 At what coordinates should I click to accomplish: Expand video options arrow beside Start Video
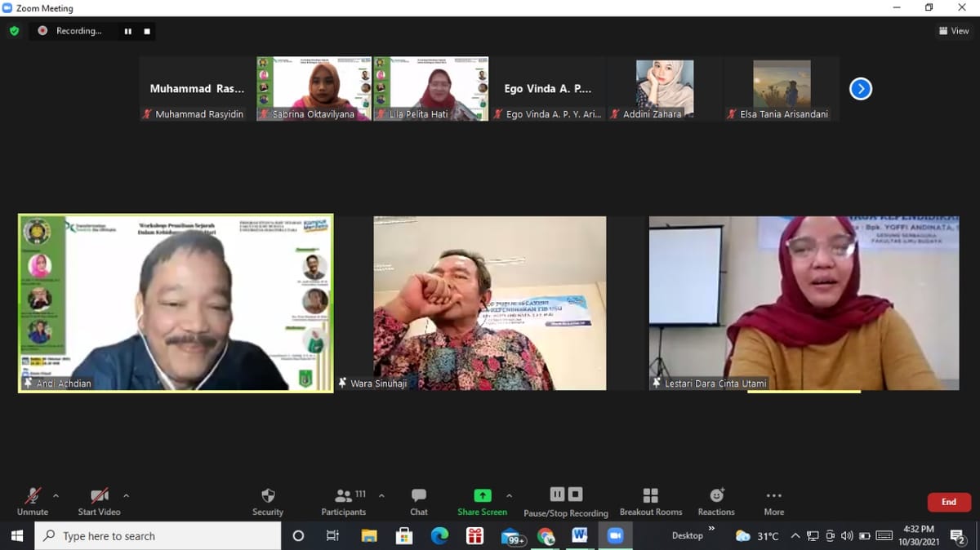coord(126,495)
